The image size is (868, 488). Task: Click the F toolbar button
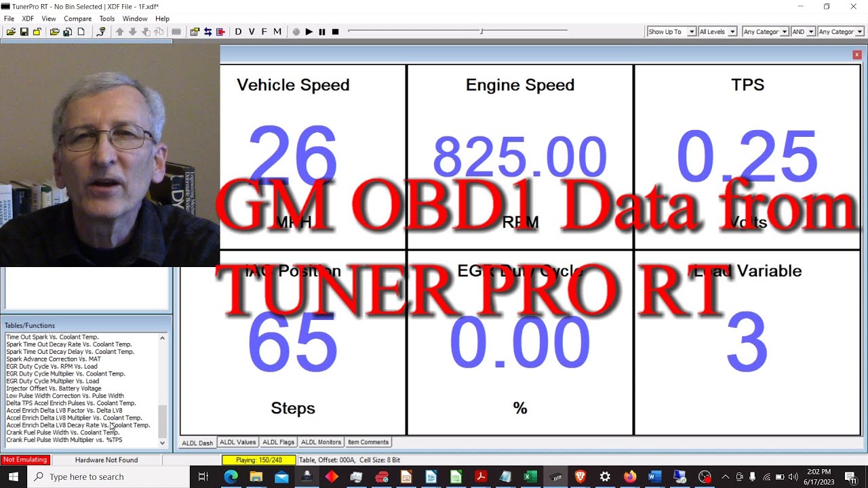click(264, 32)
